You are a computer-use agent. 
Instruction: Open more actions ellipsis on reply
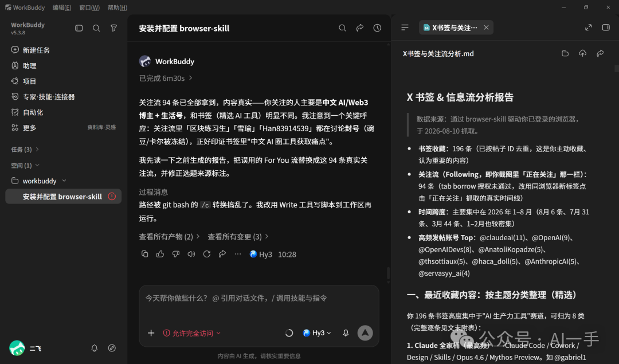point(238,255)
